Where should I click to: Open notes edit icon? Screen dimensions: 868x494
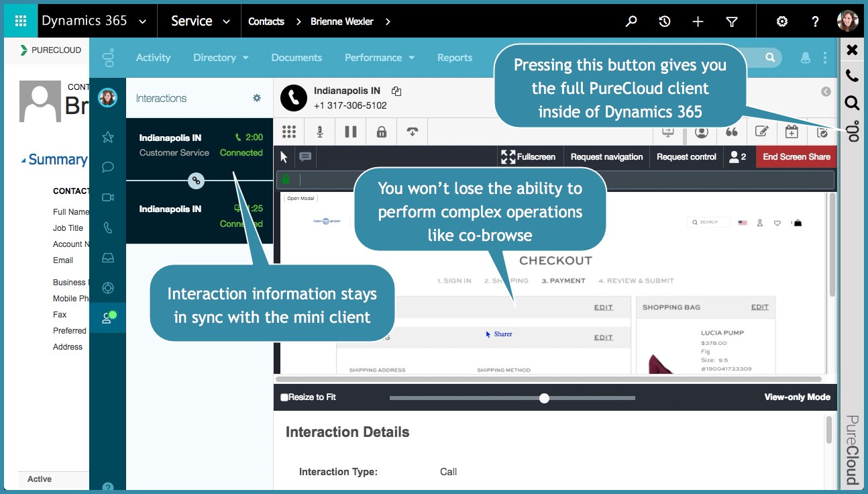[762, 132]
